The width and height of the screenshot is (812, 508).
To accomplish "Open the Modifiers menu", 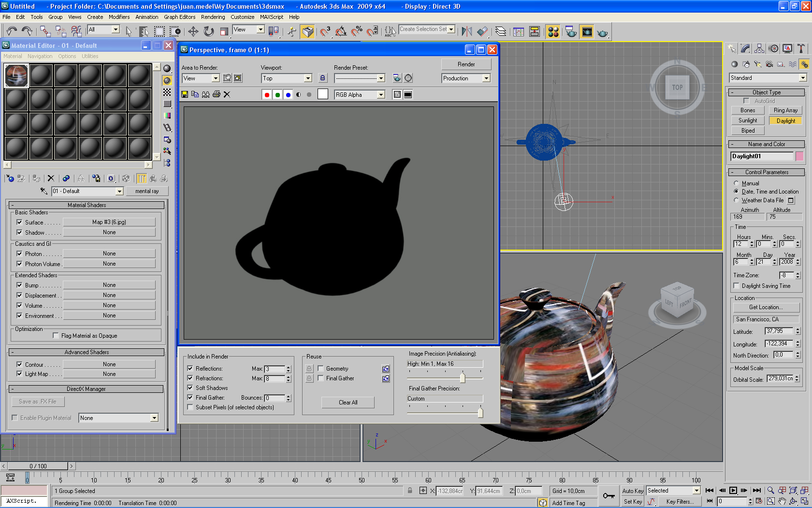I will 119,17.
